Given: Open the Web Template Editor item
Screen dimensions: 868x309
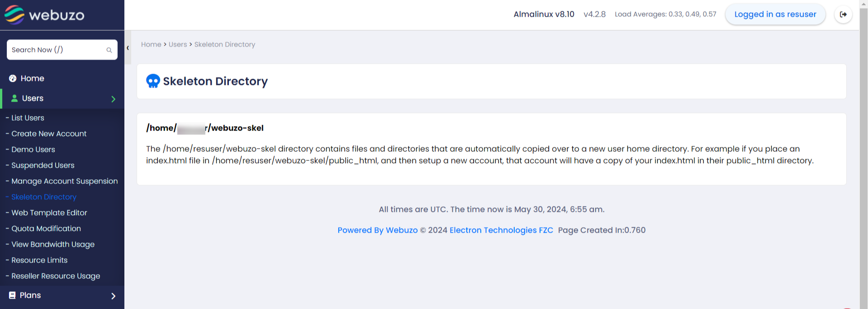Looking at the screenshot, I should tap(49, 213).
